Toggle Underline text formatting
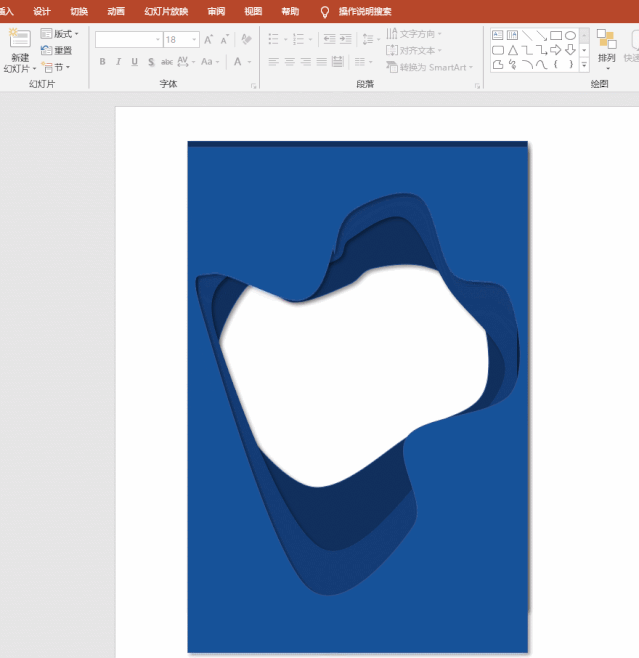639x658 pixels. point(134,62)
